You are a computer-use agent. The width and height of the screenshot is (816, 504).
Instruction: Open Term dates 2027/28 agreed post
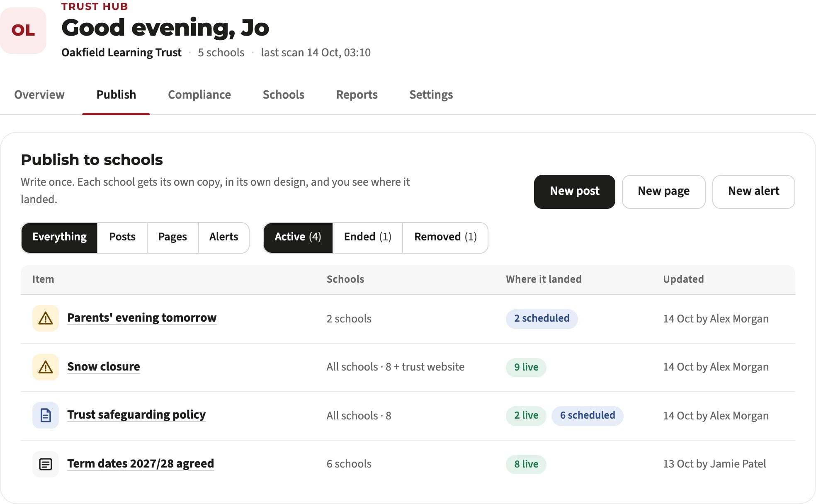141,464
